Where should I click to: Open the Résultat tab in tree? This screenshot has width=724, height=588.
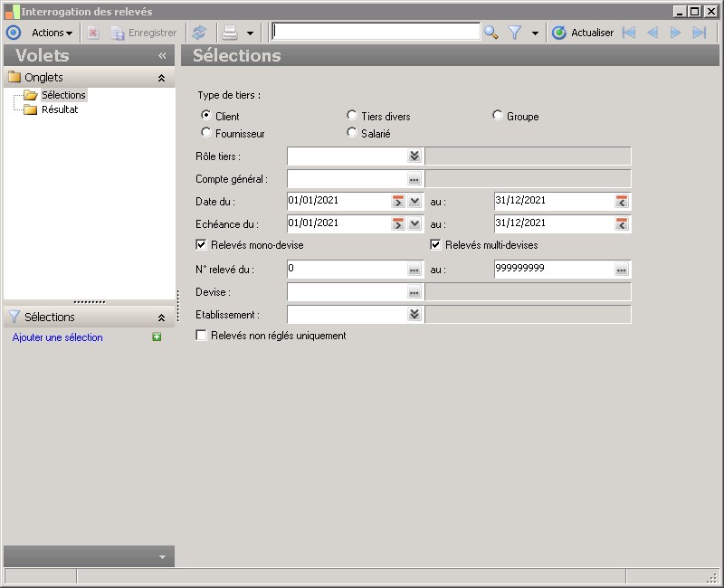(x=60, y=109)
